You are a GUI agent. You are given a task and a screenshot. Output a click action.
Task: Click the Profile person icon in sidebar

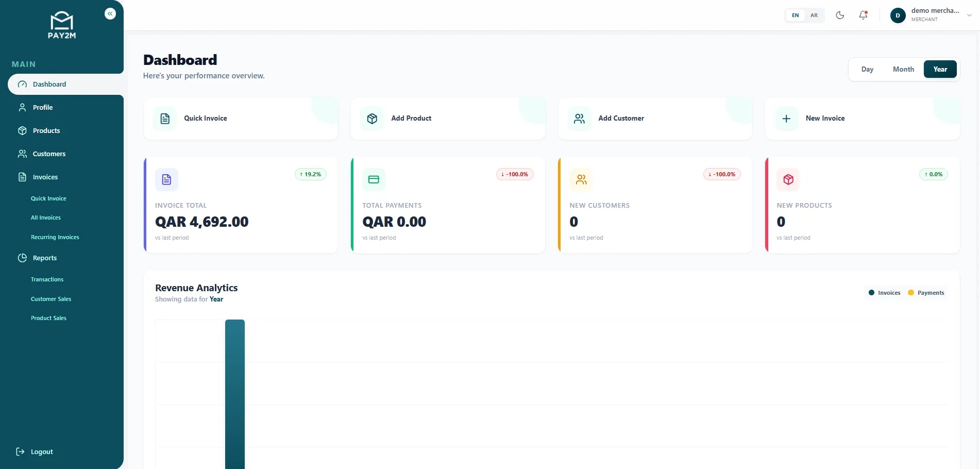click(x=22, y=107)
